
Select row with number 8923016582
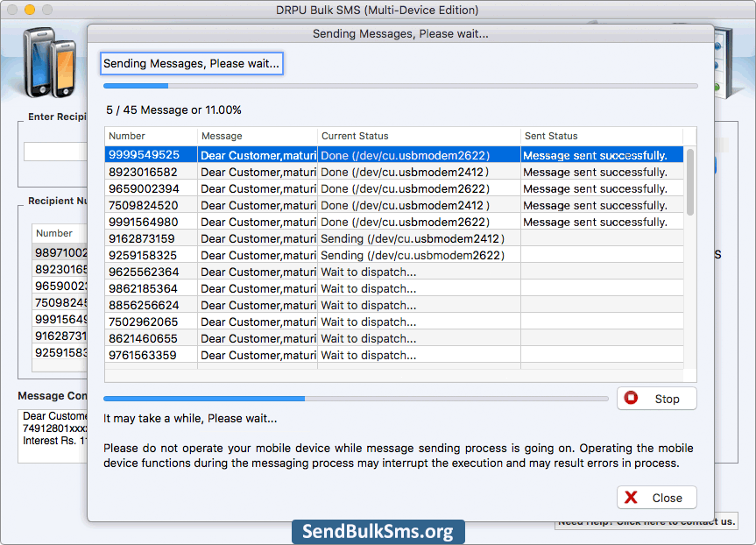click(394, 172)
